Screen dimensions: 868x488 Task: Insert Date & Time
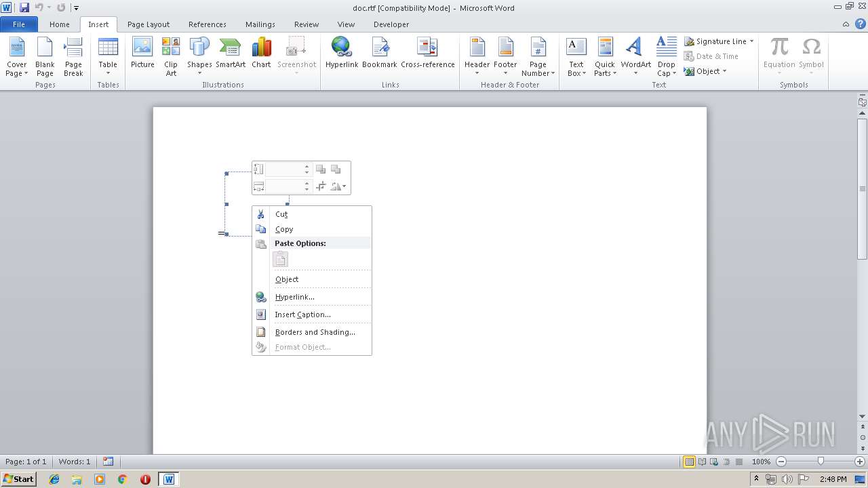point(711,56)
